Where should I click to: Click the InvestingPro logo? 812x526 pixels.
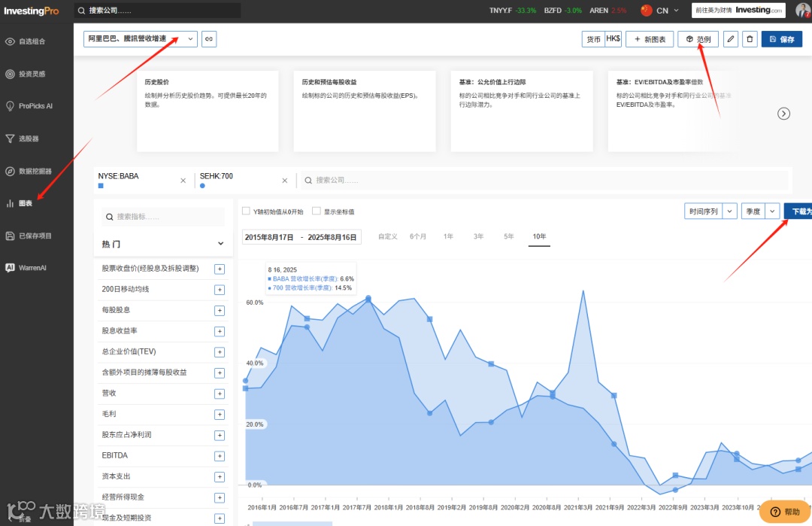pos(31,11)
